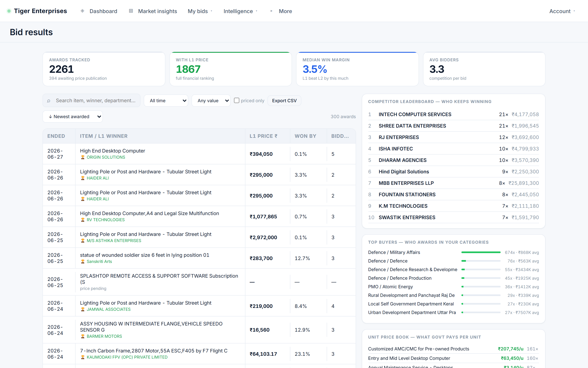Image resolution: width=588 pixels, height=368 pixels.
Task: Click trophy icon next to M/S ASTHIKA ENTERPRISES
Action: click(x=83, y=241)
